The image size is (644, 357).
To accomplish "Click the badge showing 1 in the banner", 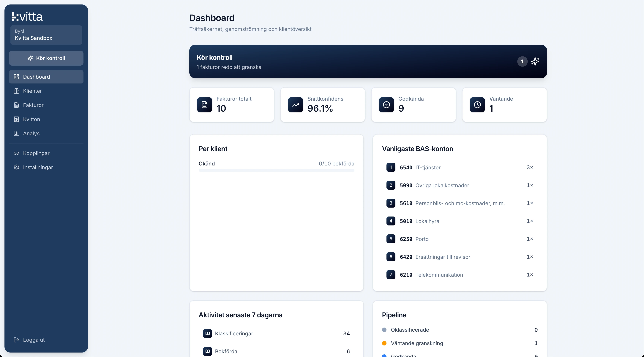I will point(522,61).
